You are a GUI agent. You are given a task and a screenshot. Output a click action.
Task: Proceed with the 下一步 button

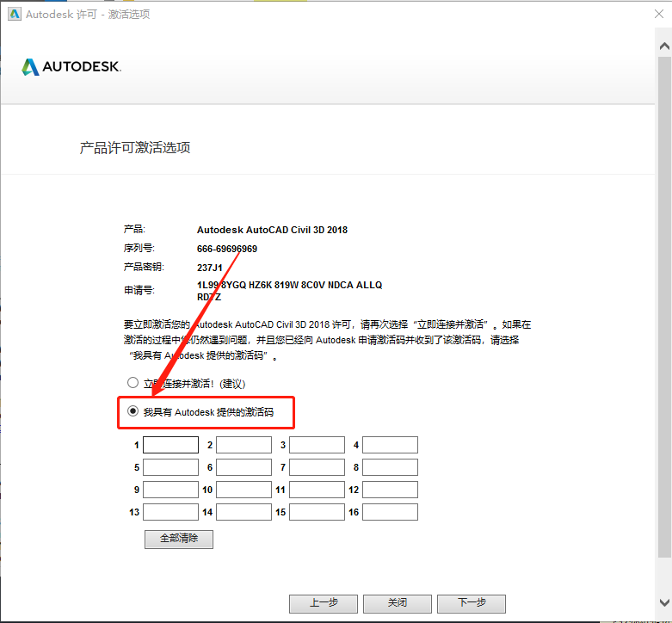(472, 603)
